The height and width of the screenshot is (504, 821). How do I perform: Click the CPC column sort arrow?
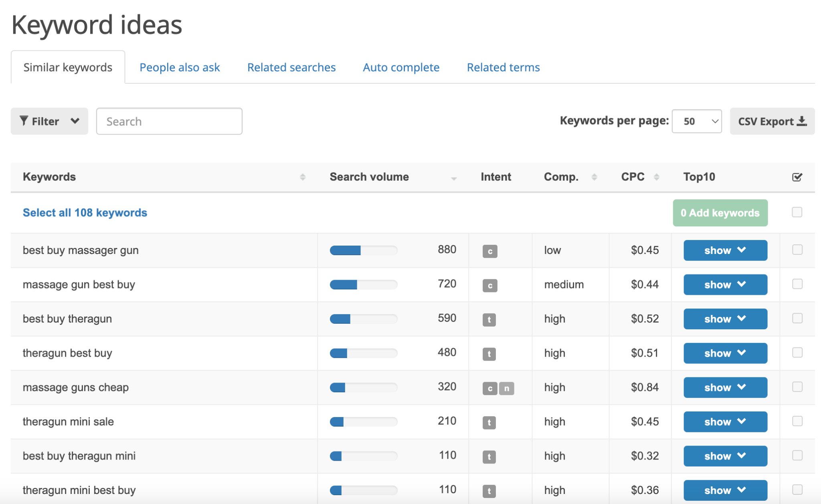656,176
